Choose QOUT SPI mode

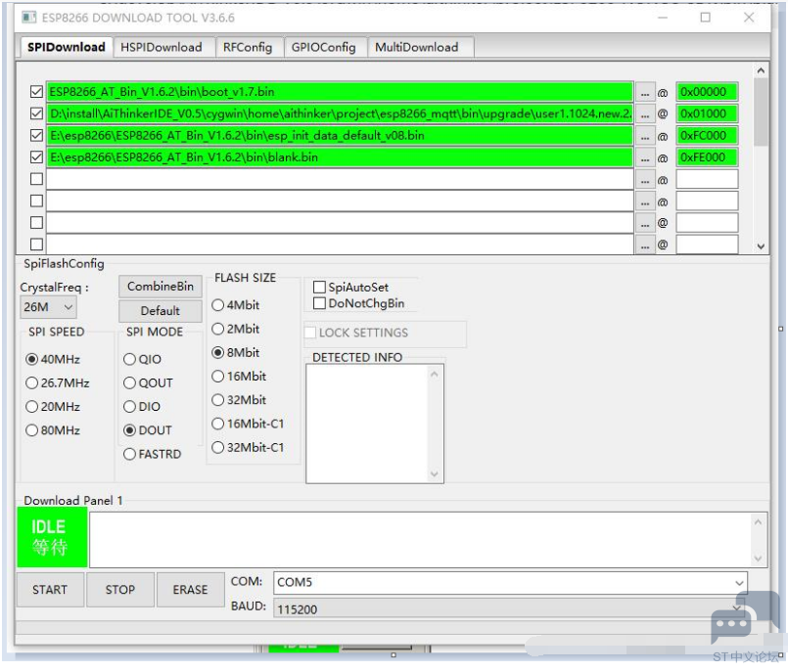pyautogui.click(x=129, y=382)
